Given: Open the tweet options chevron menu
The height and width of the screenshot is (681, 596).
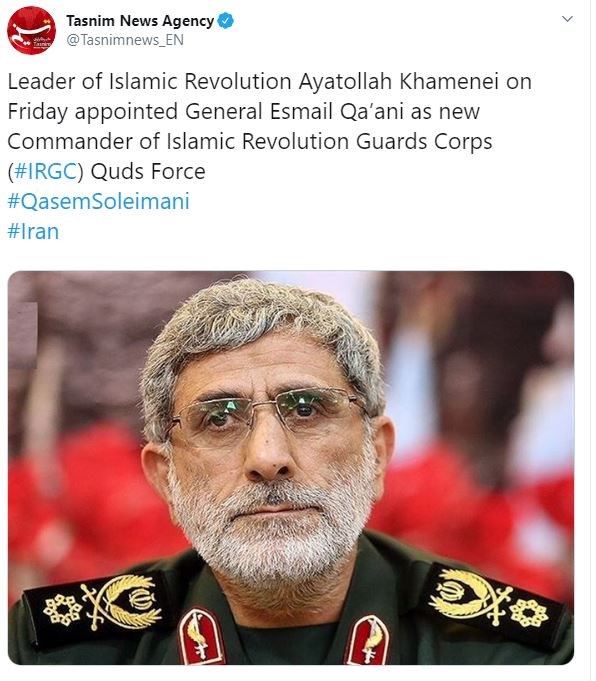Looking at the screenshot, I should click(567, 19).
